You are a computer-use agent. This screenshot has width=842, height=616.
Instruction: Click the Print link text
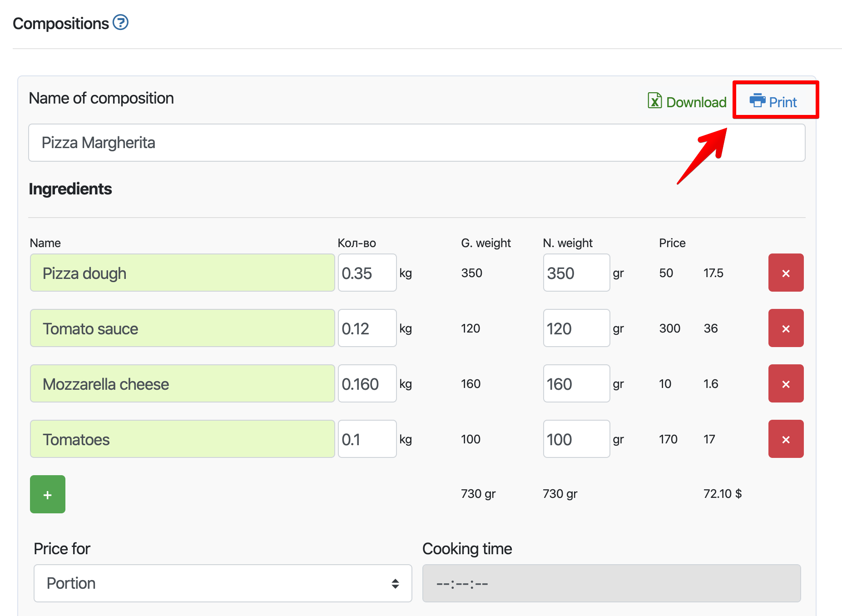point(783,102)
